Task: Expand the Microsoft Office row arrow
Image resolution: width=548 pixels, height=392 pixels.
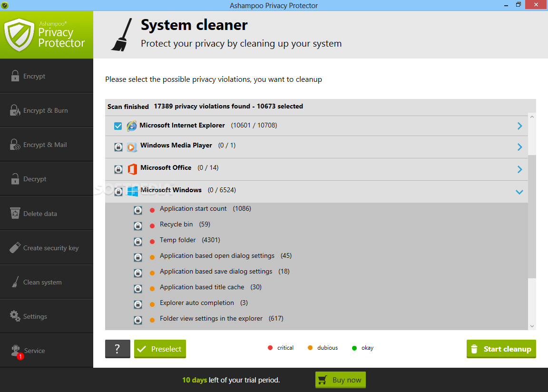Action: click(x=519, y=169)
